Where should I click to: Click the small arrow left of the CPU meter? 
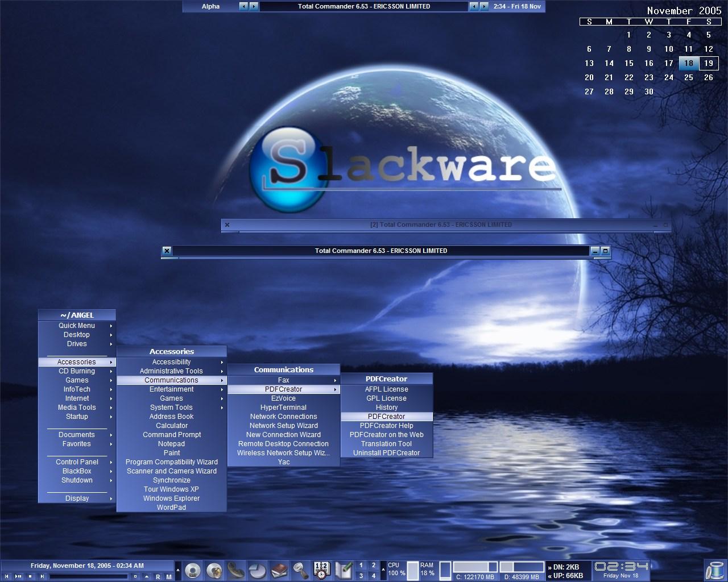(383, 570)
